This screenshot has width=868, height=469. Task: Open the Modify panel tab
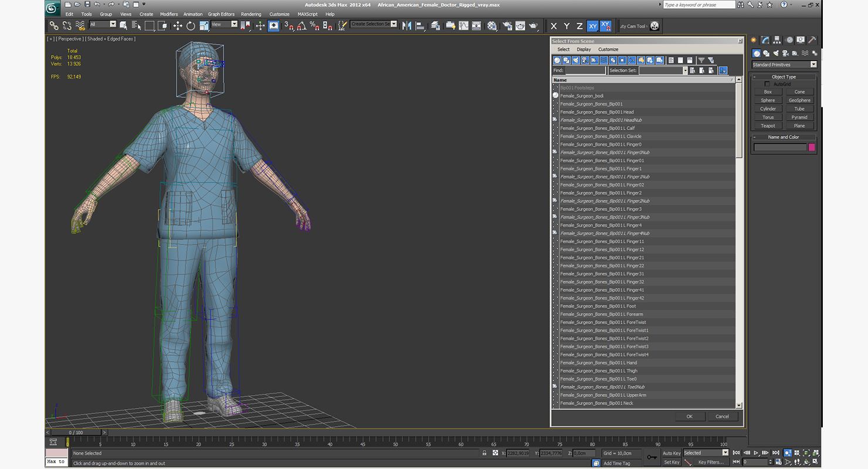coord(765,40)
